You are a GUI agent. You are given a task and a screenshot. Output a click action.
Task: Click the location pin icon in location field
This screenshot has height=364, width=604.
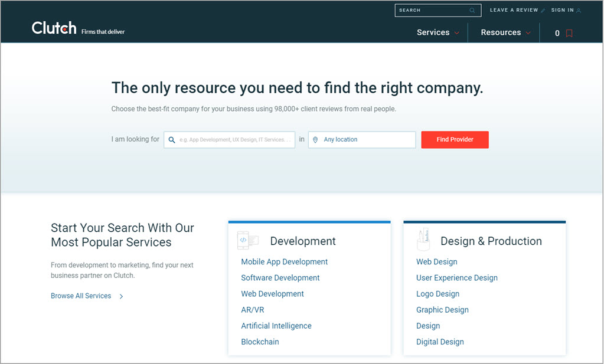tap(315, 140)
